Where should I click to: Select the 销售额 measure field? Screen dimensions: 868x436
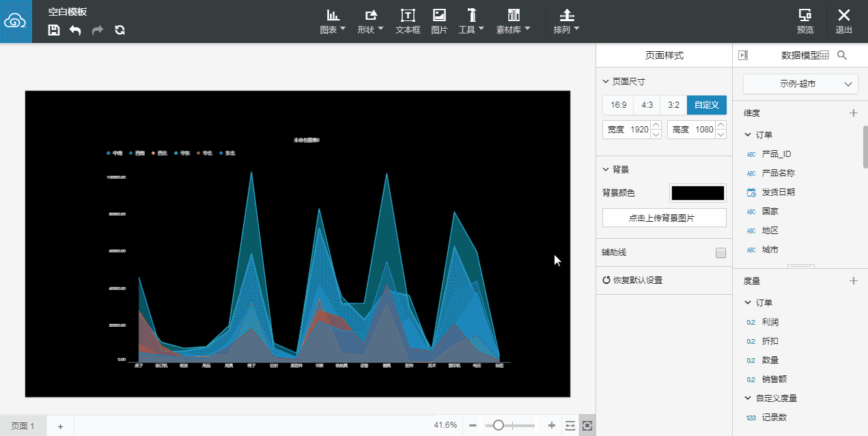[x=774, y=379]
